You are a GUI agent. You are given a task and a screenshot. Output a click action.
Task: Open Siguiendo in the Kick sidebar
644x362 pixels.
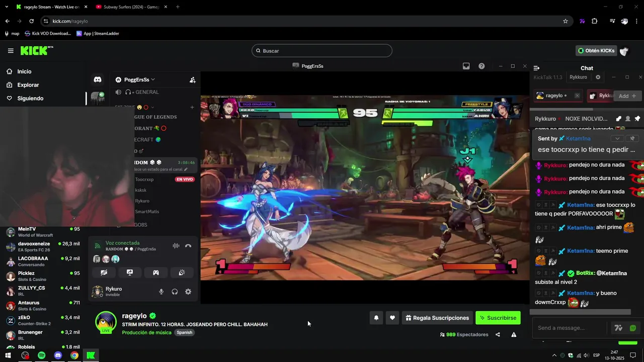(30, 98)
